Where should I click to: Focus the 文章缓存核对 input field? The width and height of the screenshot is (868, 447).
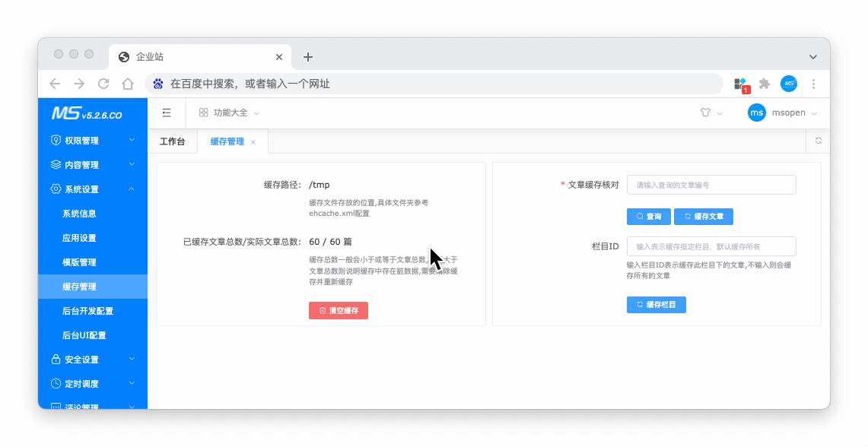point(711,185)
